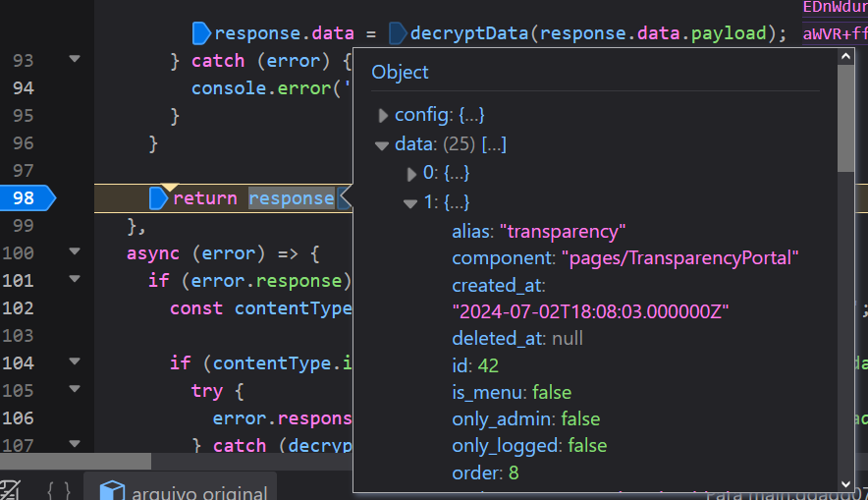Screen dimensions: 868x500
Task: Toggle column breakpoint marker after return response
Action: [345, 198]
